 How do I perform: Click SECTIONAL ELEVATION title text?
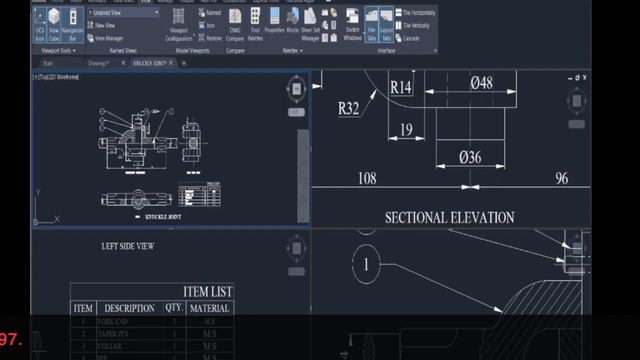coord(450,218)
